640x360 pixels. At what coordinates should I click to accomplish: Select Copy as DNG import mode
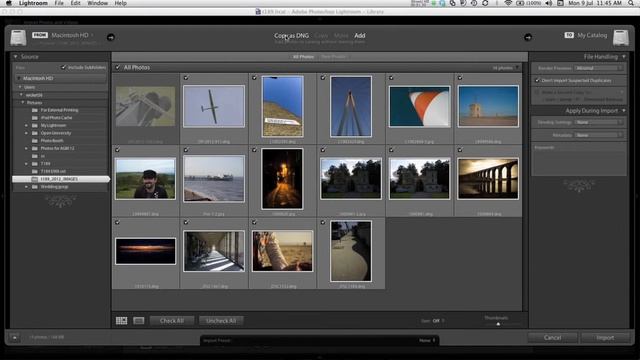pos(291,36)
